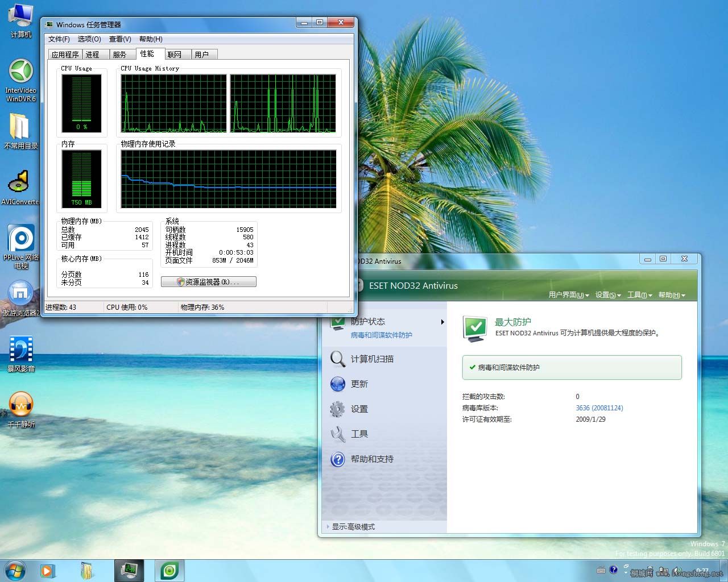Open the 病毒和间谍软件防护 sidebar link
The image size is (728, 582).
pos(382,335)
